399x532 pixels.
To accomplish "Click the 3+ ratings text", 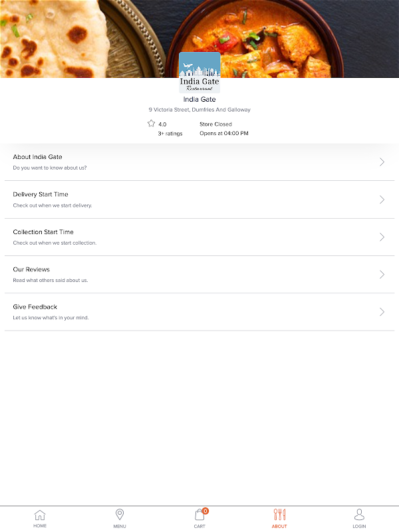I will pos(170,134).
